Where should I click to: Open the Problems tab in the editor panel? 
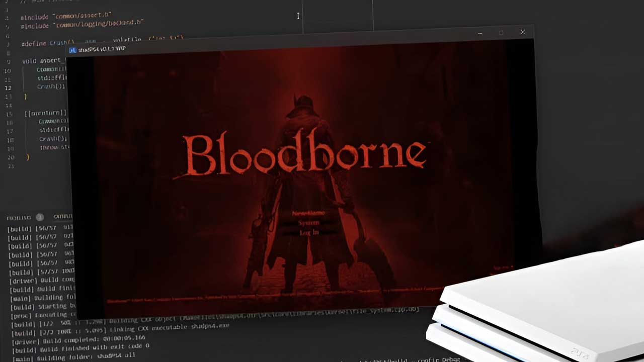(19, 217)
